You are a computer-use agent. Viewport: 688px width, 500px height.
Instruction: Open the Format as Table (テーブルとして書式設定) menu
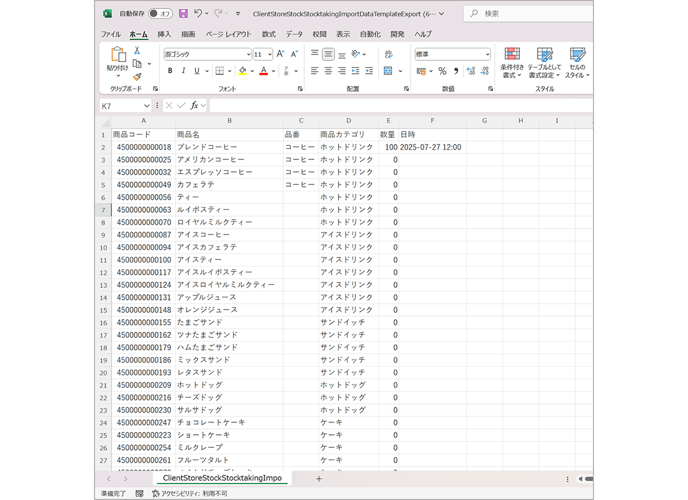(x=545, y=63)
